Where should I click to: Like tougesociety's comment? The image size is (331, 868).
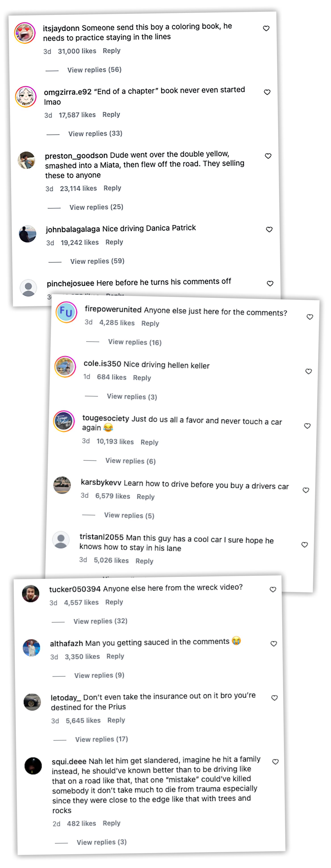pyautogui.click(x=307, y=426)
